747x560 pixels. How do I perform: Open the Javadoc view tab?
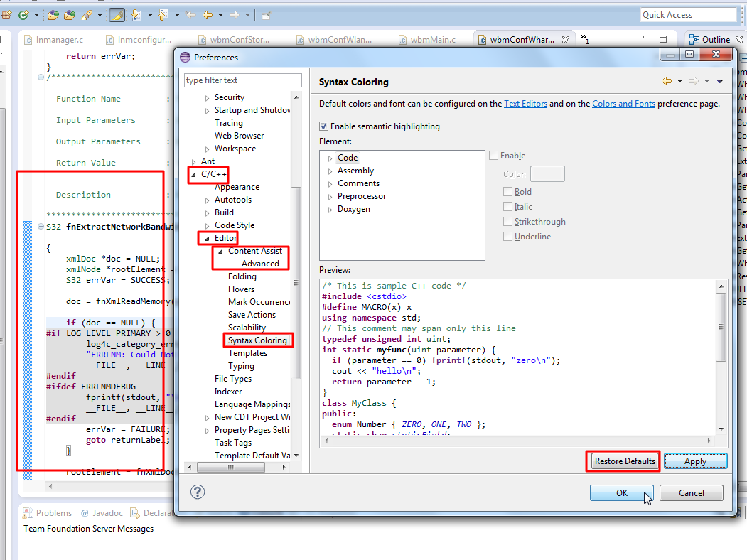(102, 513)
